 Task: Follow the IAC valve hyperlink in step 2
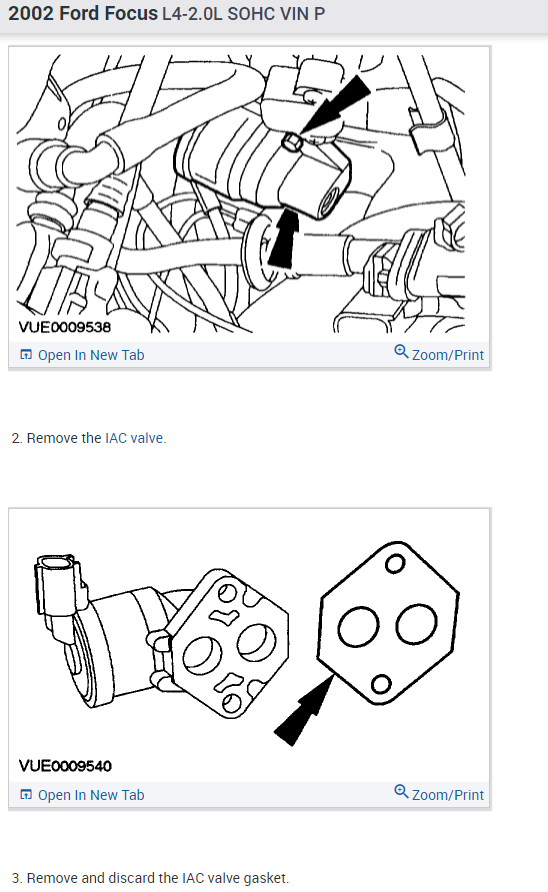[x=135, y=438]
